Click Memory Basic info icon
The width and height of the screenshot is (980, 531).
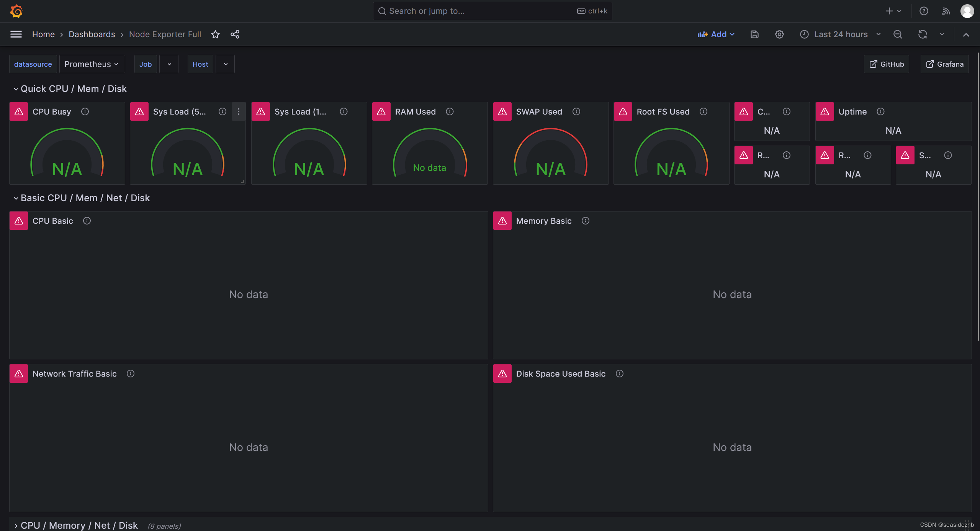[x=586, y=221]
